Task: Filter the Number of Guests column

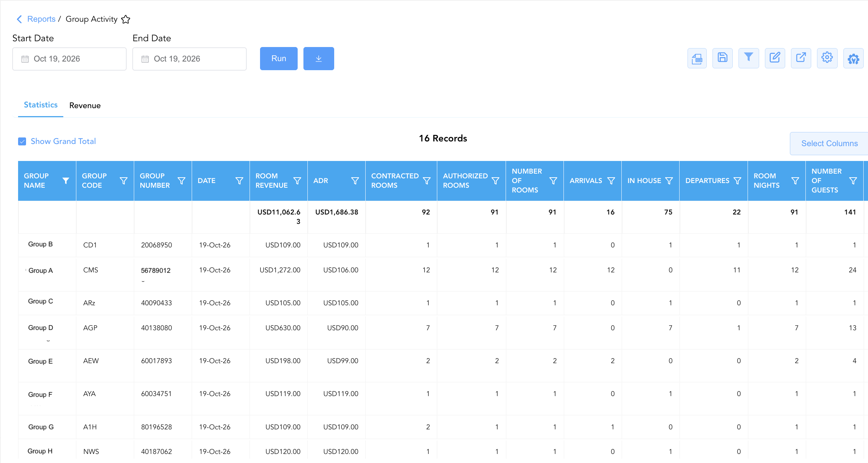Action: (x=853, y=180)
